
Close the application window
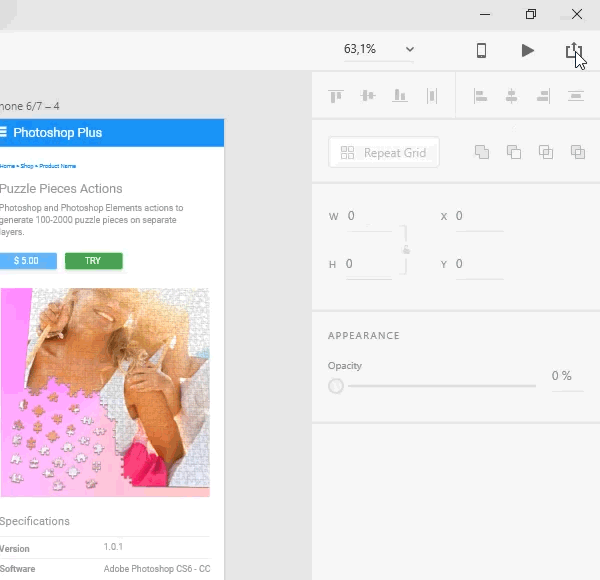(x=577, y=15)
